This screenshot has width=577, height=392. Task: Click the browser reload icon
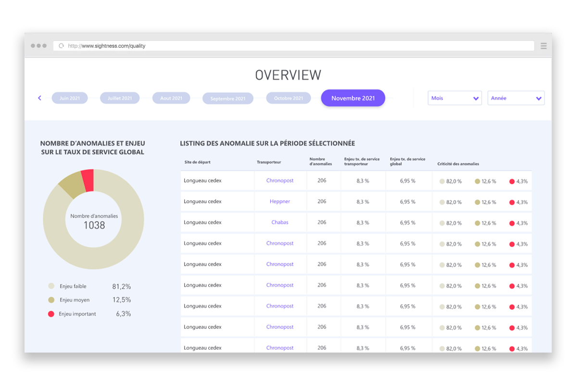click(61, 46)
